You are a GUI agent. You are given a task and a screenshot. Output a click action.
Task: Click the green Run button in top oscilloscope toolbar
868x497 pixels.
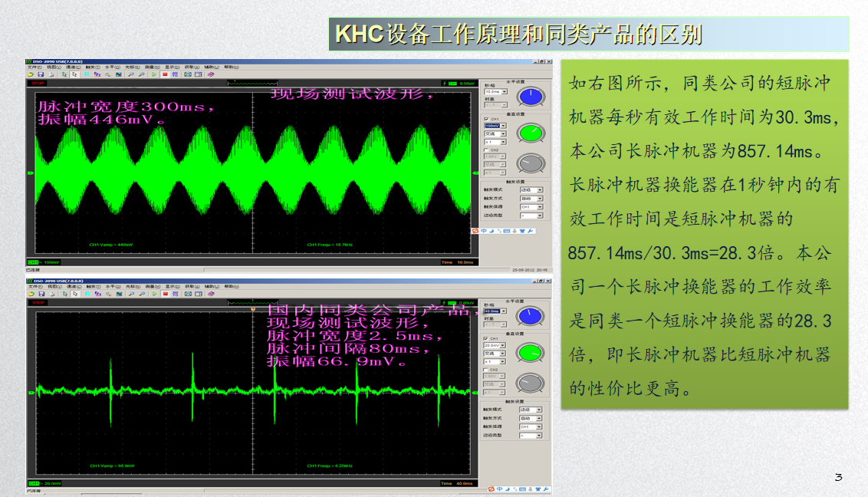coord(154,74)
